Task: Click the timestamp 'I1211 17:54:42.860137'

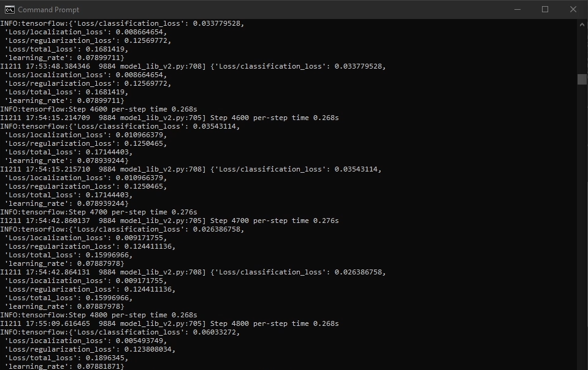Action: (45, 221)
